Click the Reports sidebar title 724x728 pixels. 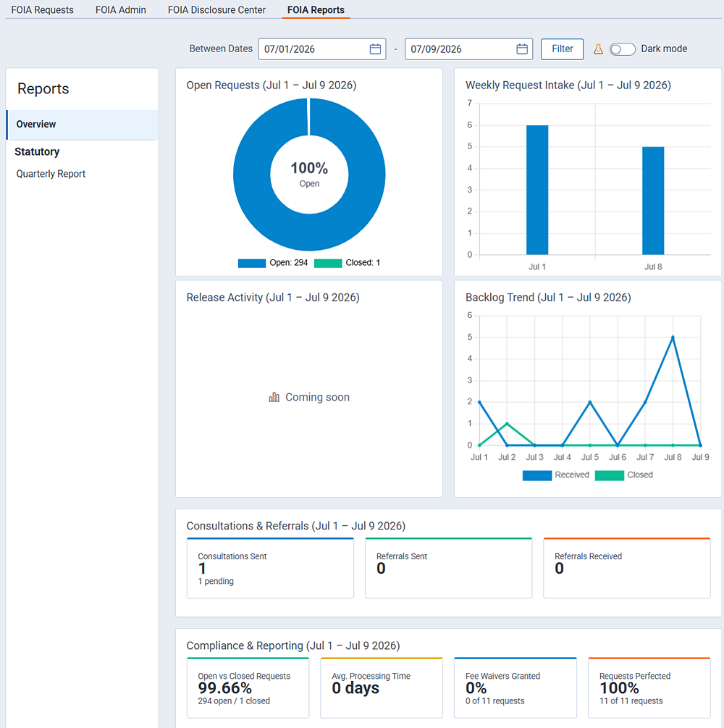click(43, 88)
